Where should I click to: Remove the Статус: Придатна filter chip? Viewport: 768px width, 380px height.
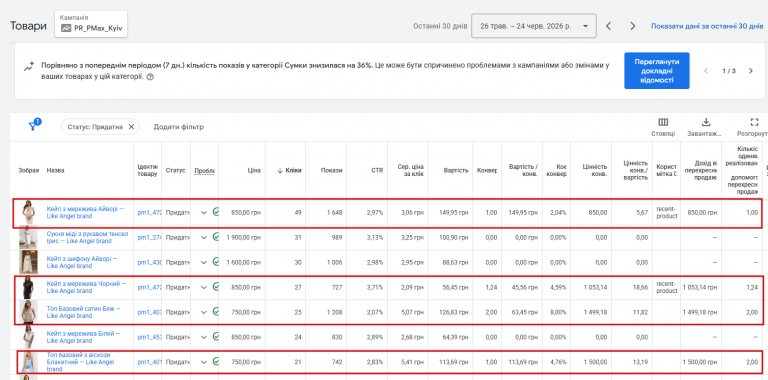coord(131,127)
